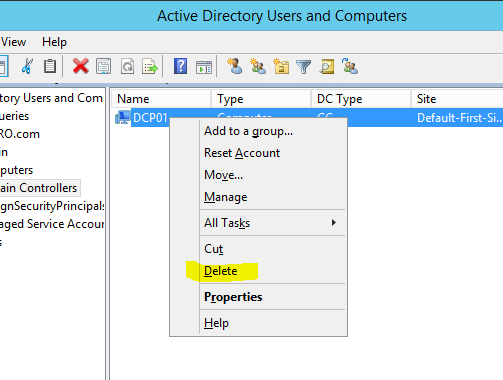Image resolution: width=503 pixels, height=380 pixels.
Task: Select the domain .com tree node
Action: pos(20,134)
